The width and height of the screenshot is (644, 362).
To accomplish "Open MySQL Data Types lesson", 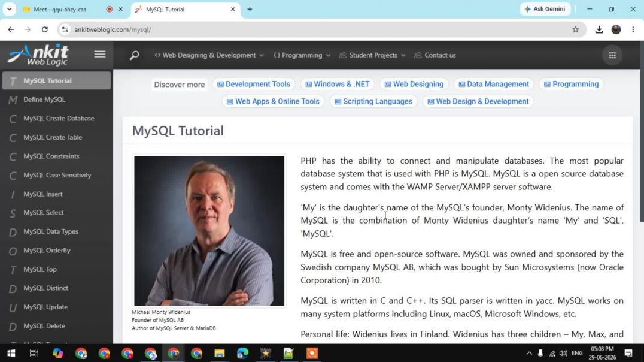I will click(57, 231).
